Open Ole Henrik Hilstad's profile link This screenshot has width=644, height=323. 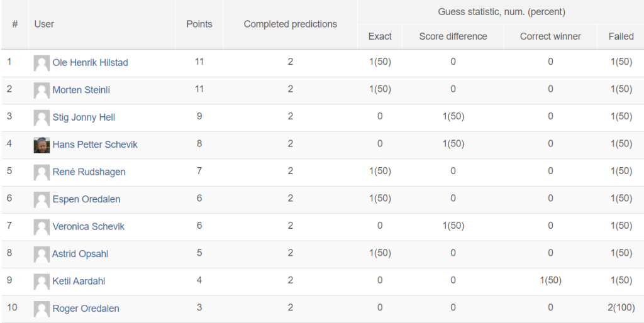pos(91,63)
